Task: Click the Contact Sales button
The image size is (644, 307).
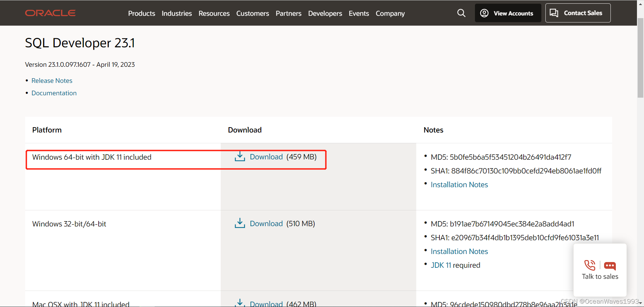Action: pos(578,13)
